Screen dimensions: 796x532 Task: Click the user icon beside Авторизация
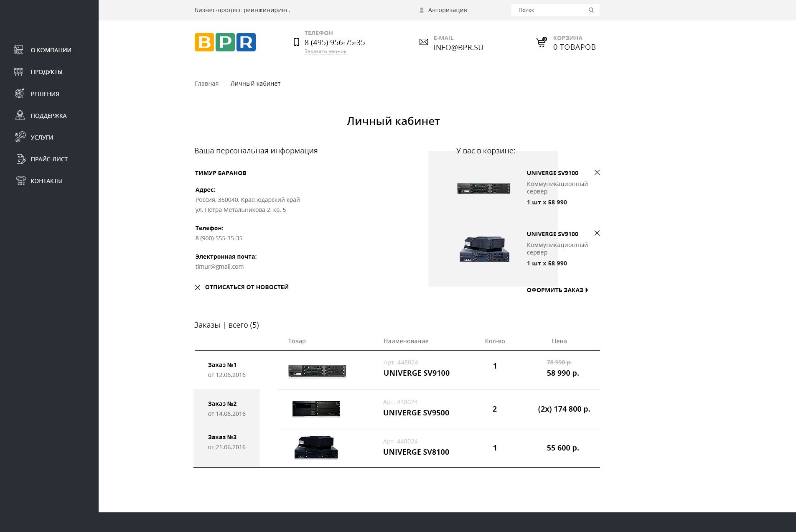[422, 10]
